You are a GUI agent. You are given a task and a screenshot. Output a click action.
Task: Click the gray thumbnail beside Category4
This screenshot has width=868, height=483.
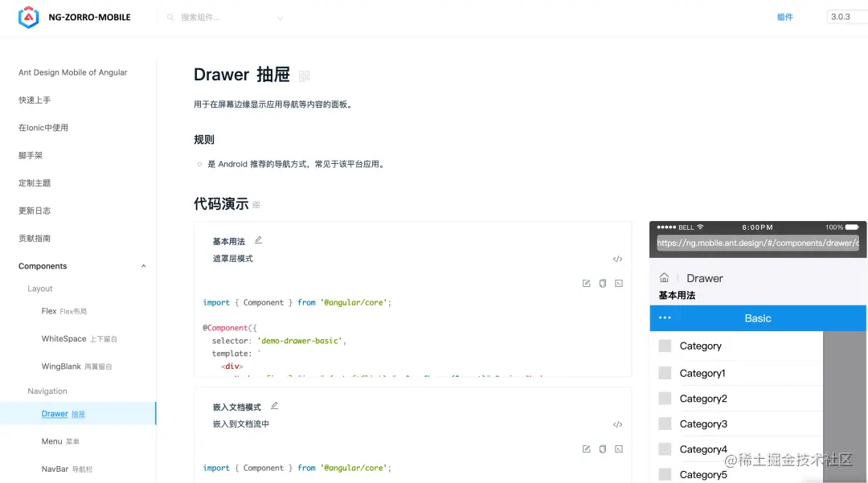(665, 449)
